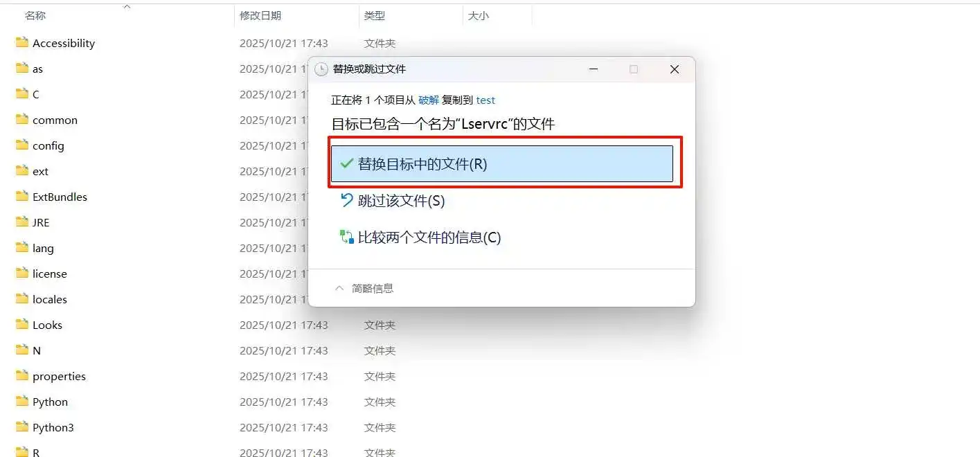Sort by 大小 column header
980x457 pixels.
(478, 15)
